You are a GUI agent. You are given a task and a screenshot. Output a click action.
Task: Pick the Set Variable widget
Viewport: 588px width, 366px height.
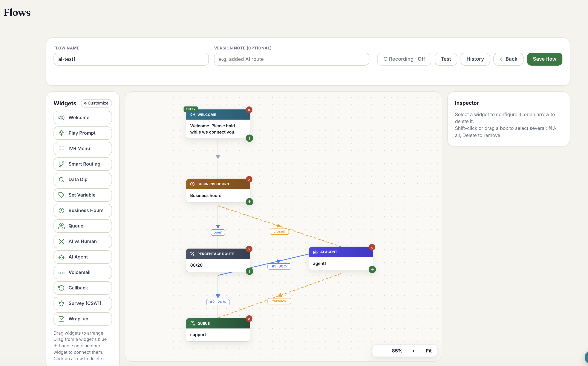[x=83, y=195]
